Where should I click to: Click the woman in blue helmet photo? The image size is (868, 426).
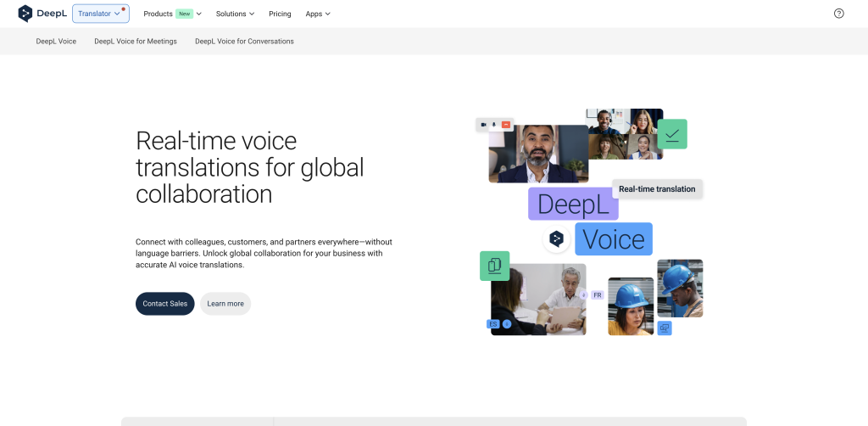coord(631,306)
